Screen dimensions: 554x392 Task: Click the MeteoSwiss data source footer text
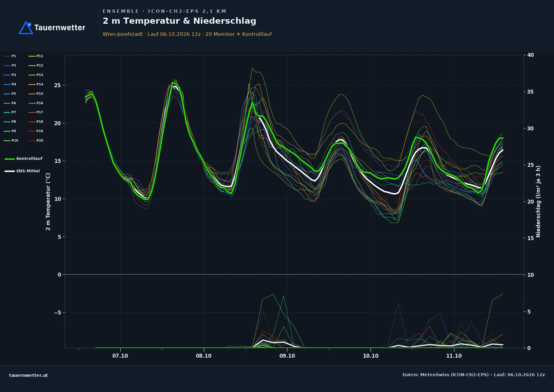(x=474, y=375)
